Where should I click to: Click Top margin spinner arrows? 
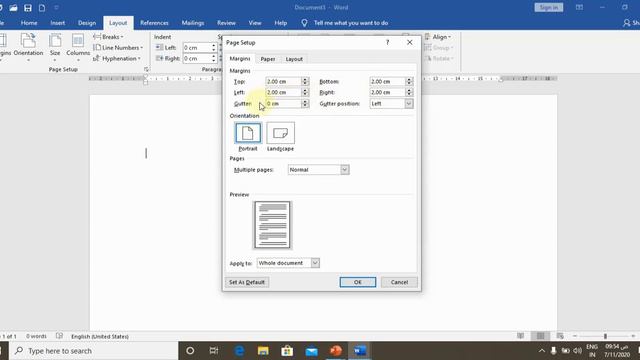(305, 82)
